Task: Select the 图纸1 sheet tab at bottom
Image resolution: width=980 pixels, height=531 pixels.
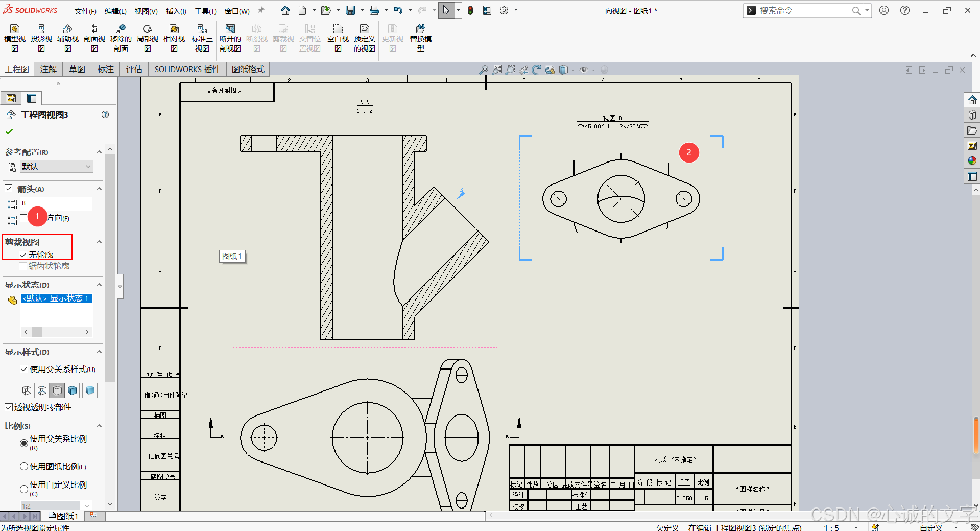Action: pyautogui.click(x=63, y=516)
